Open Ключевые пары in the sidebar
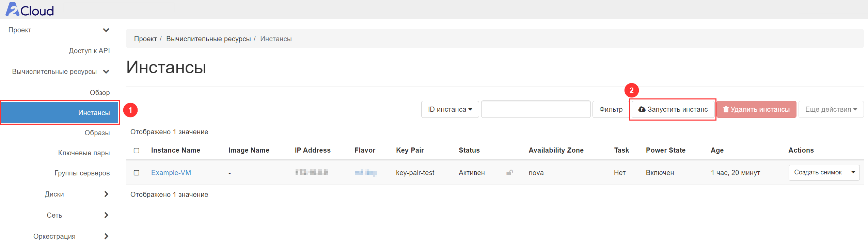 84,153
